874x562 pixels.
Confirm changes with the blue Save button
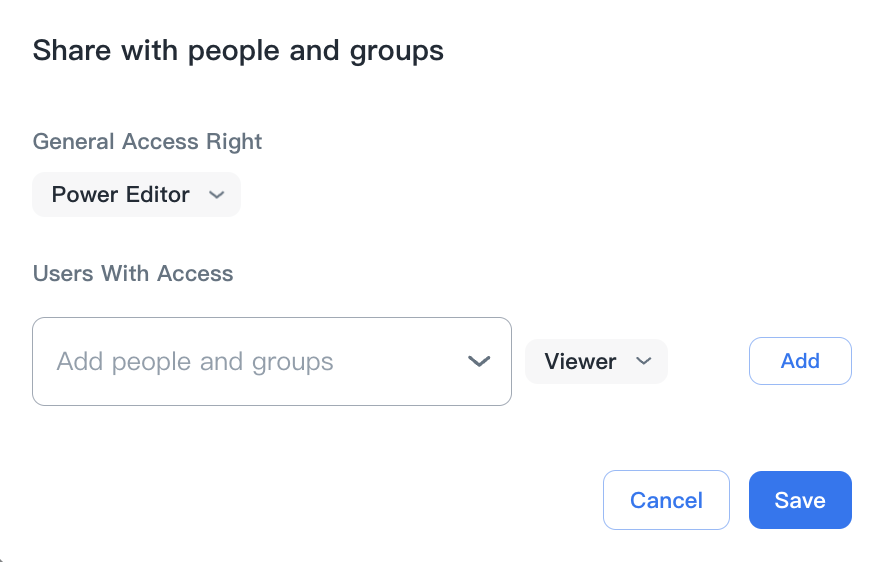tap(800, 500)
